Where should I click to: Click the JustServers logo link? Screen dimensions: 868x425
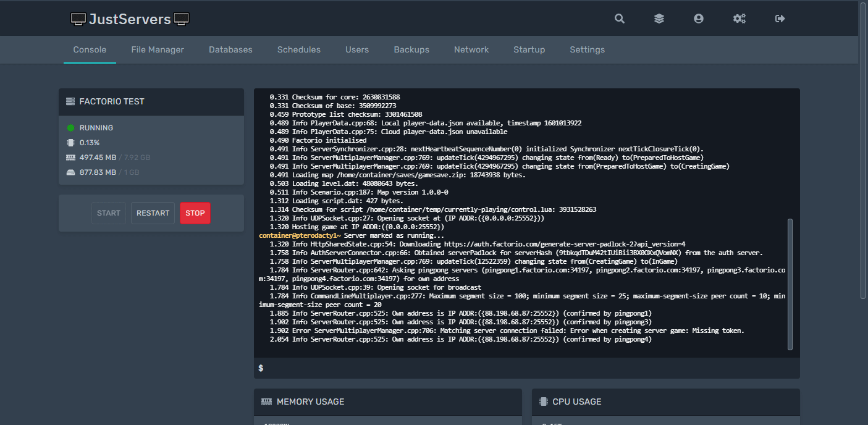click(x=130, y=19)
